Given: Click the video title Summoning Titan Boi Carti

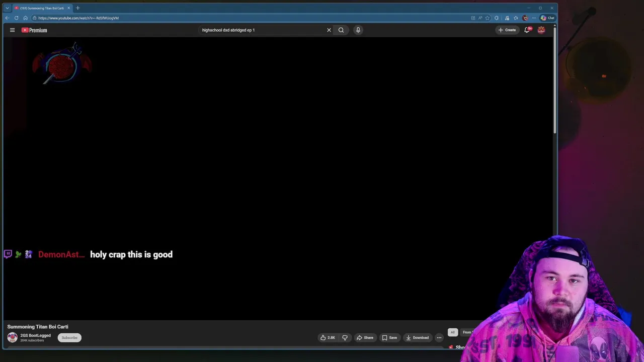Looking at the screenshot, I should [x=38, y=327].
